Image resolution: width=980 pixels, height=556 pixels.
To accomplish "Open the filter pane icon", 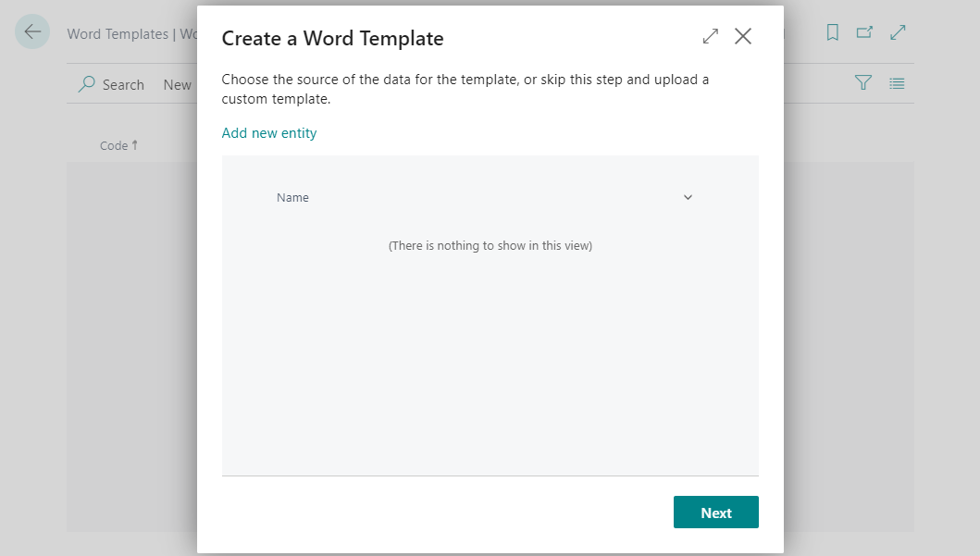I will (862, 82).
